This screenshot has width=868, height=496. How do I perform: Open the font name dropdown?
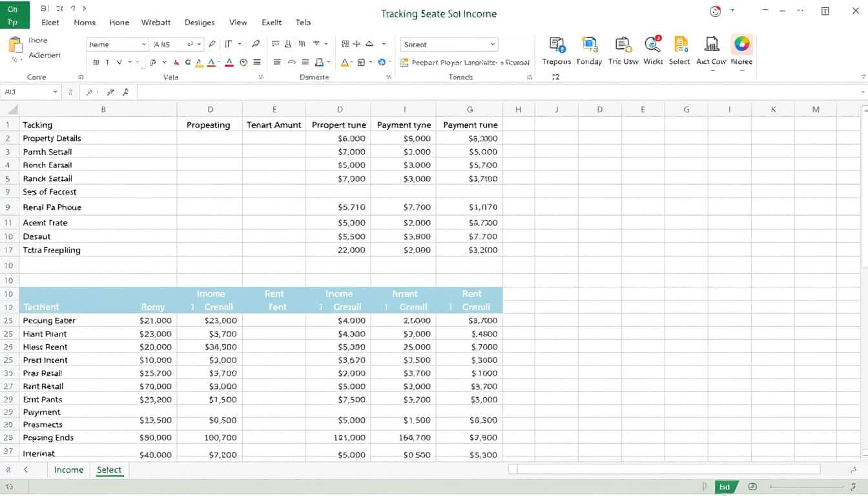pyautogui.click(x=144, y=45)
